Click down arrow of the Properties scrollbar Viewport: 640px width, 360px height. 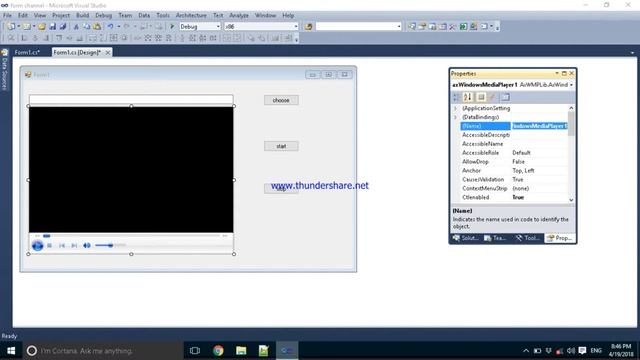[571, 200]
